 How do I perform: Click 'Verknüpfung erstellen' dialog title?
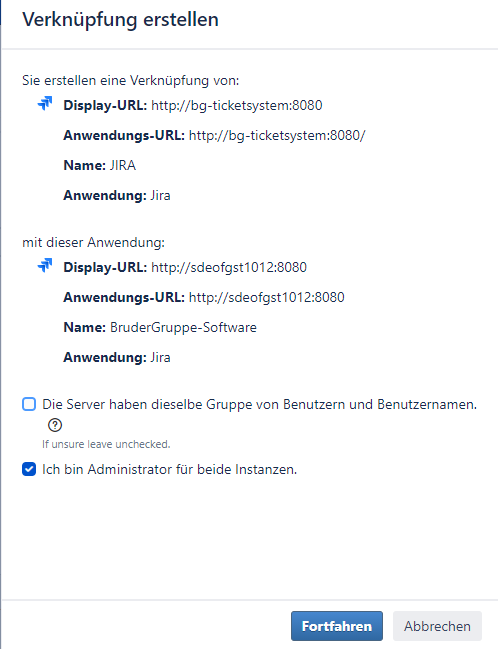tap(120, 19)
